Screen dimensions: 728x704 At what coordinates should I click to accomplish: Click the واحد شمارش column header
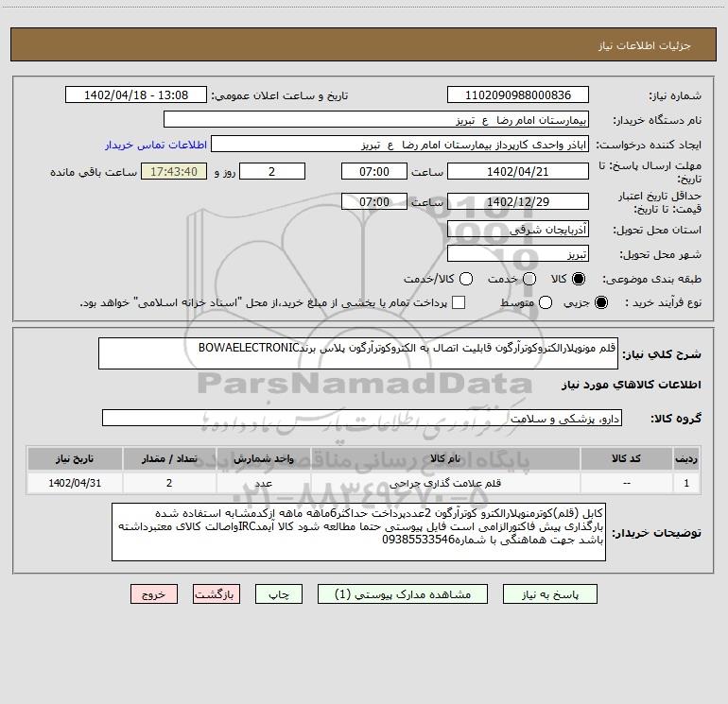point(263,459)
